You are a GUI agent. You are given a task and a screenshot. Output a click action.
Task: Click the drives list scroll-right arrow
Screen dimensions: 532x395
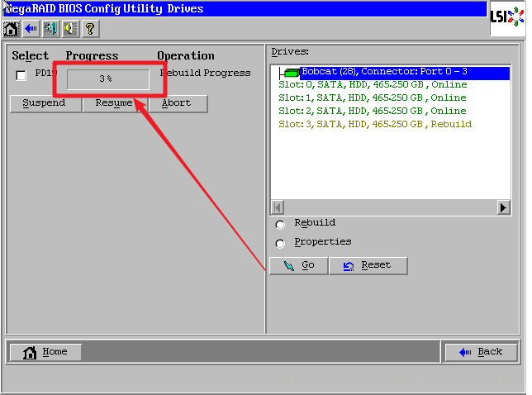click(503, 207)
